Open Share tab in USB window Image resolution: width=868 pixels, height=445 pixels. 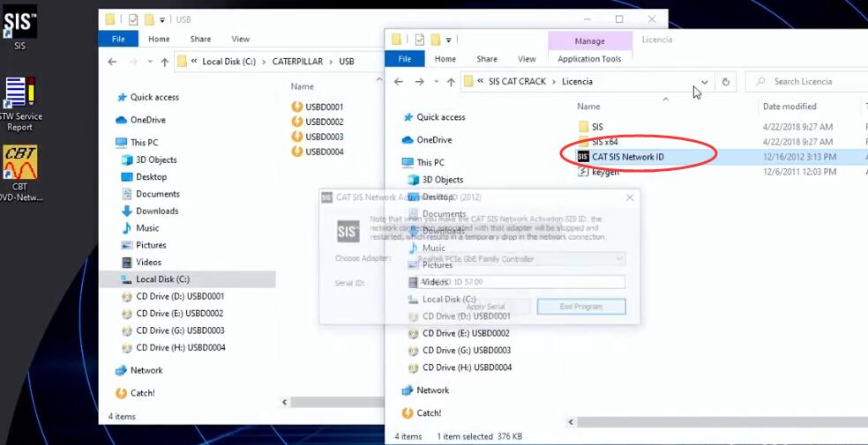[x=200, y=40]
